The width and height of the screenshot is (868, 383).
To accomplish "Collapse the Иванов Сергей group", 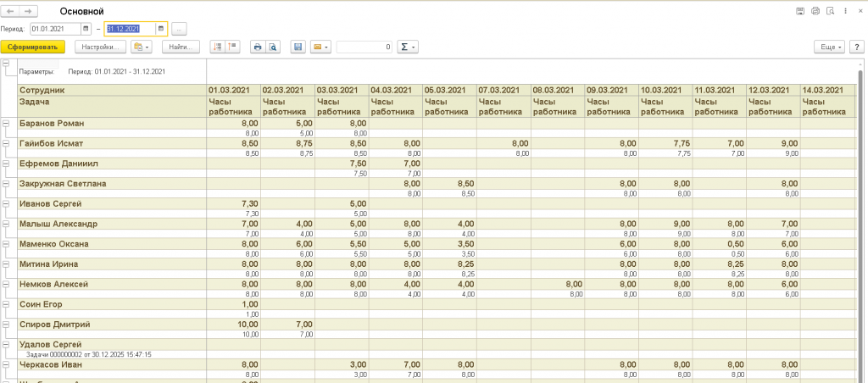I will pyautogui.click(x=6, y=203).
